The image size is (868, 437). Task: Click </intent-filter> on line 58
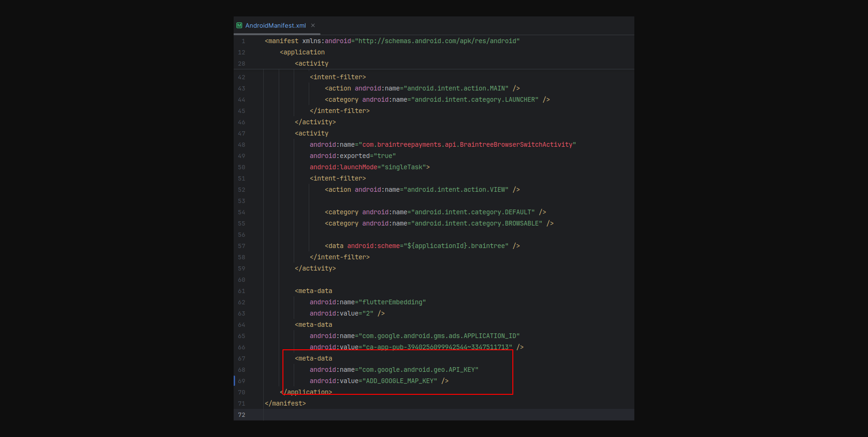point(340,257)
